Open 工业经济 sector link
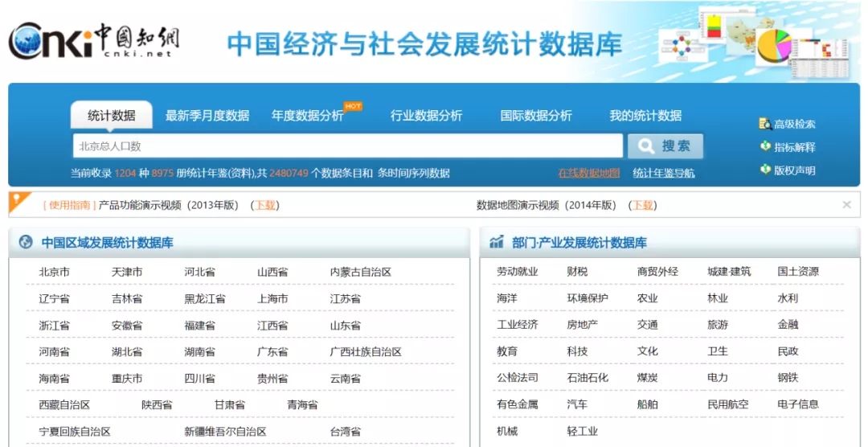Viewport: 868px width, 447px height. (x=517, y=325)
